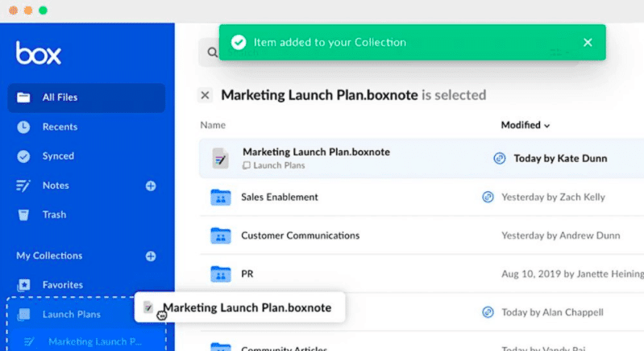Select 'Yesterday by Andrew Dunn' text
644x351 pixels.
(561, 236)
